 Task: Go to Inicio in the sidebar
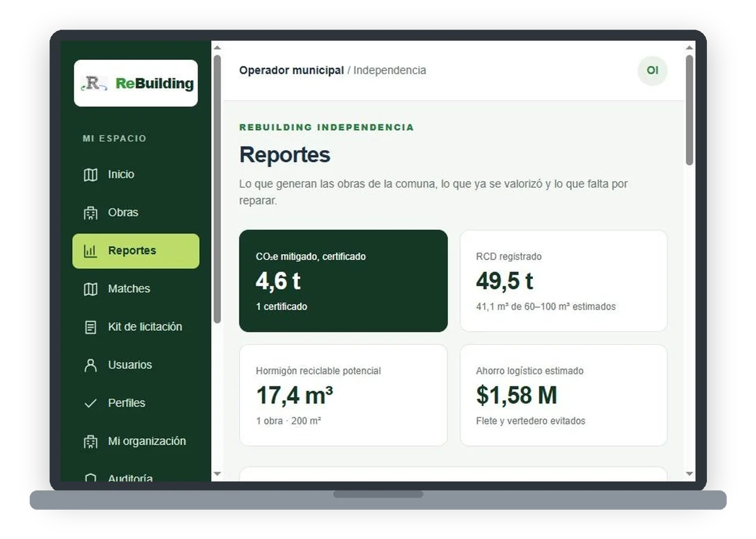135,175
